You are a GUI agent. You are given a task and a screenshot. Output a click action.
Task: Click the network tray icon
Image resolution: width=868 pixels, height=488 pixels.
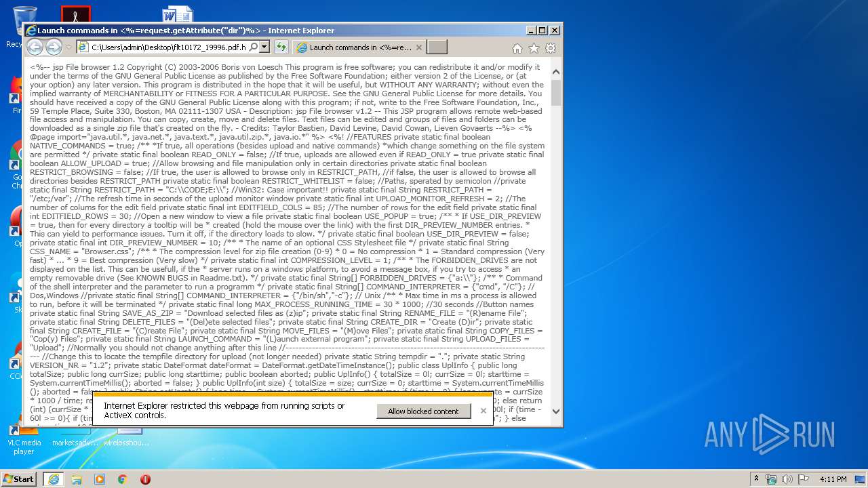point(771,479)
